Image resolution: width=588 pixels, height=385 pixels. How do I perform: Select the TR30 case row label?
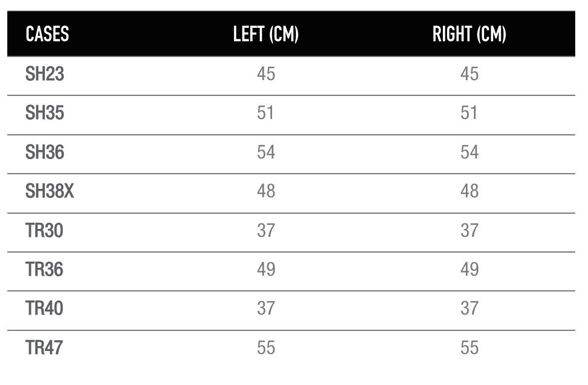click(x=44, y=230)
